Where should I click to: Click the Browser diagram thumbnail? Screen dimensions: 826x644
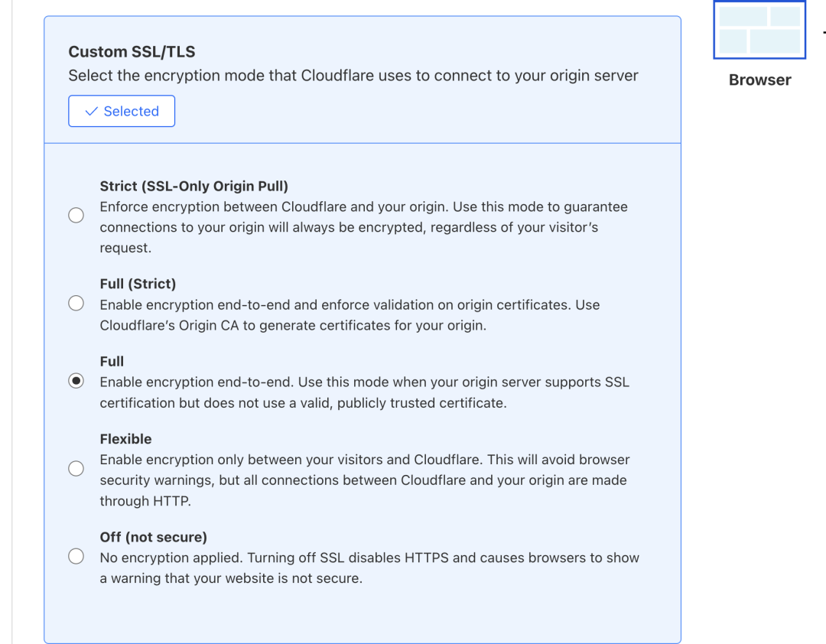(759, 30)
